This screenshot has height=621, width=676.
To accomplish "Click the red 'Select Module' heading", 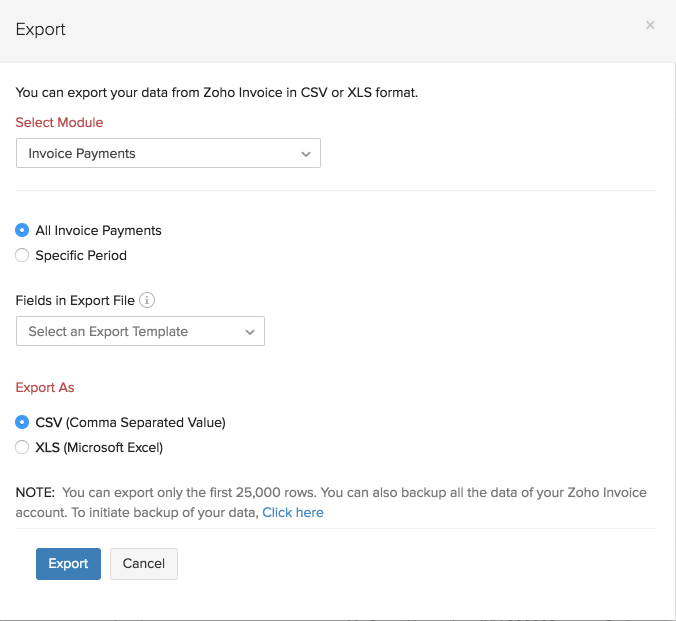I will tap(59, 122).
